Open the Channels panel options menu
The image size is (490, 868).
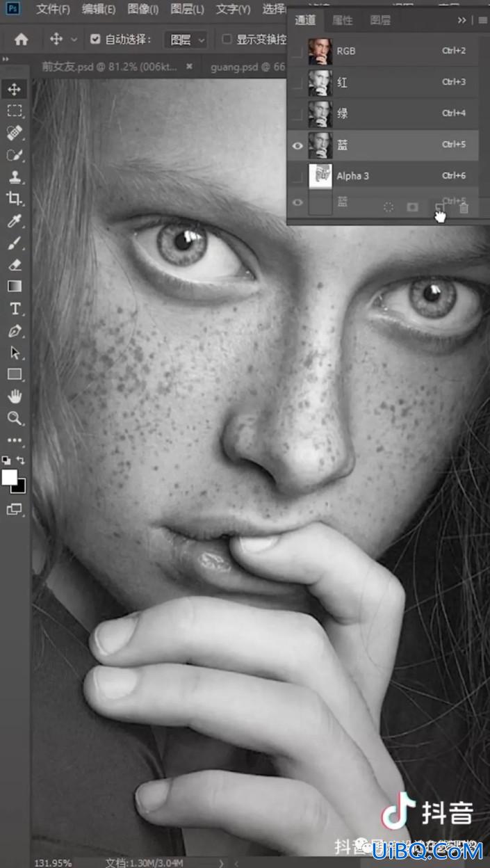point(482,20)
